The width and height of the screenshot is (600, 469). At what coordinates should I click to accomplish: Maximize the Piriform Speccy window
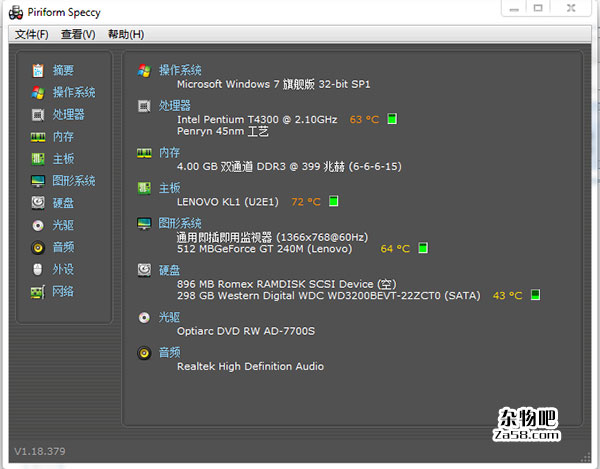pyautogui.click(x=538, y=8)
